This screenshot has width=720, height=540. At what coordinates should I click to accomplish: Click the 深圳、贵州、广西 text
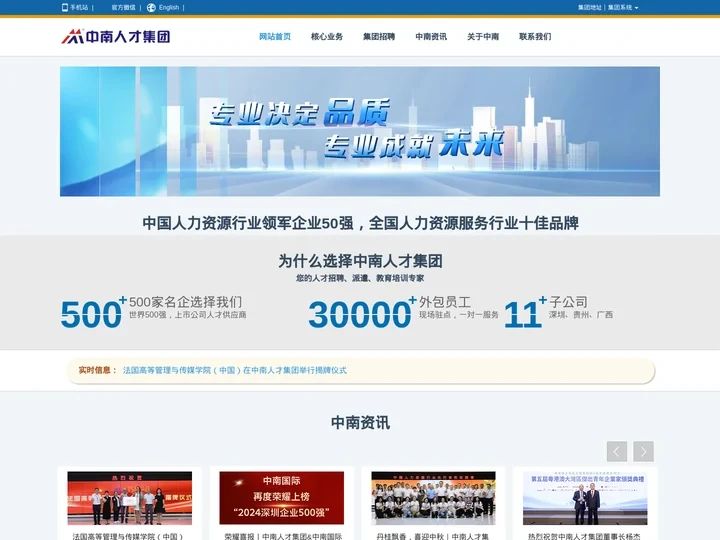pos(581,315)
